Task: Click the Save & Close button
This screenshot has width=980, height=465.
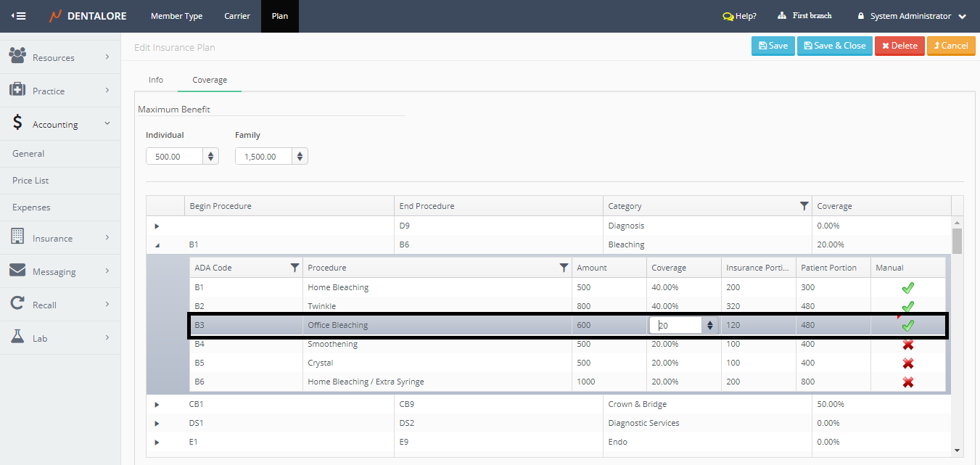Action: coord(834,46)
